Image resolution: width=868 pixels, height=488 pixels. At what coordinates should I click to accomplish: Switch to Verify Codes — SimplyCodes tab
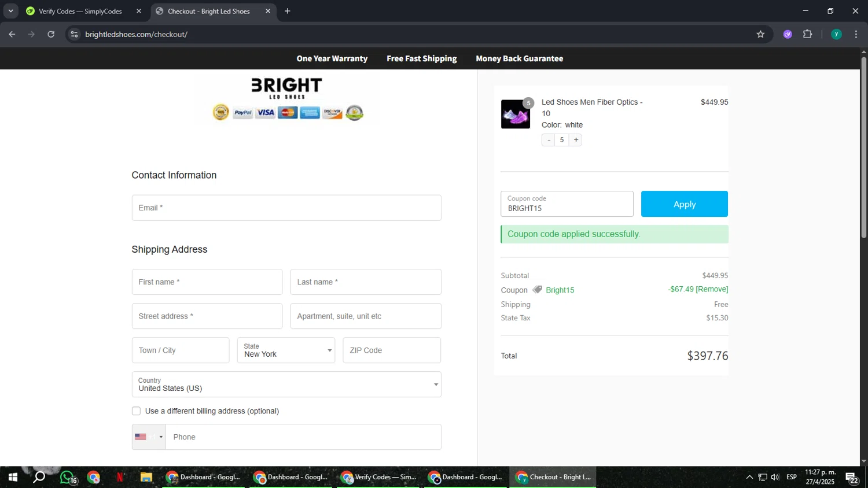80,11
